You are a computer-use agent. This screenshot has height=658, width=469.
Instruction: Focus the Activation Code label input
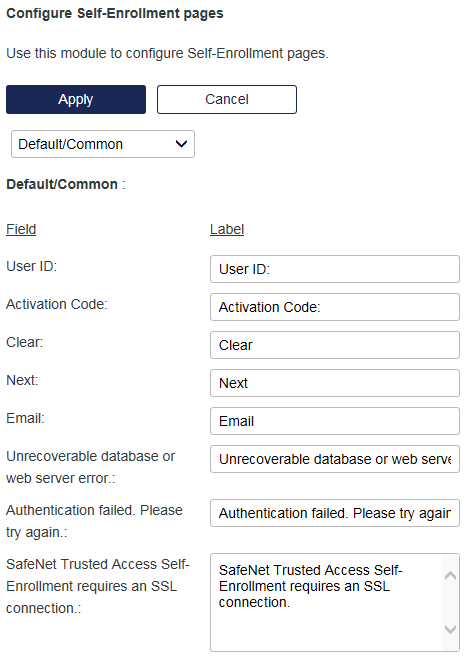click(335, 307)
